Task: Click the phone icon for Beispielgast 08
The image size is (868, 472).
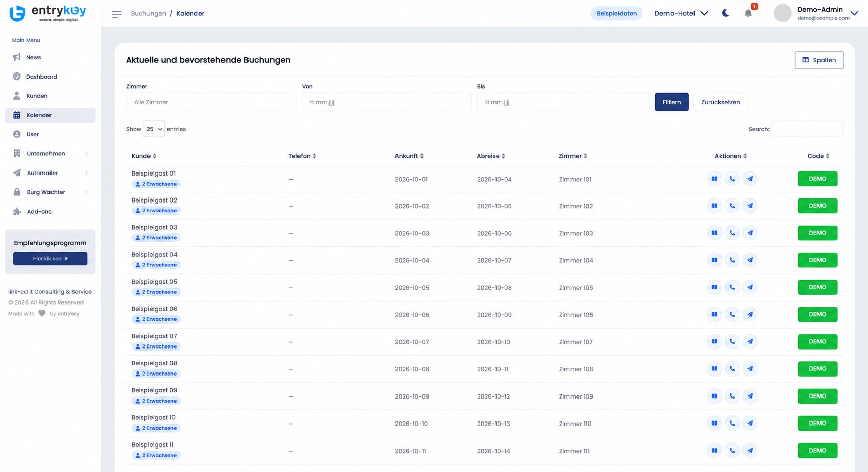Action: coord(732,369)
